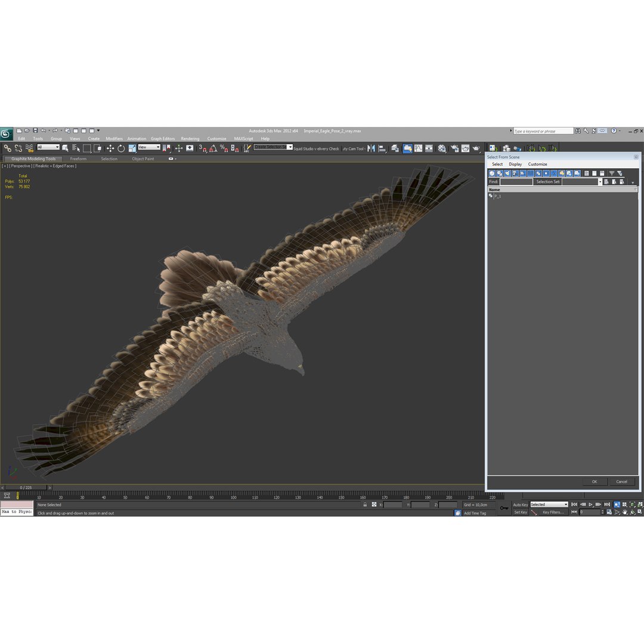Viewport: 644px width, 644px height.
Task: Click Cancel in Select From Scene
Action: pos(621,481)
